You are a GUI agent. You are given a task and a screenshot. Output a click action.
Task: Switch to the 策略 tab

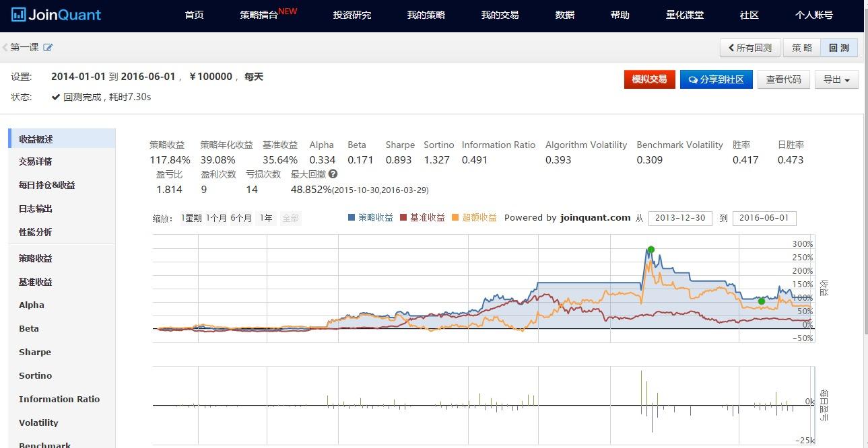coord(801,48)
